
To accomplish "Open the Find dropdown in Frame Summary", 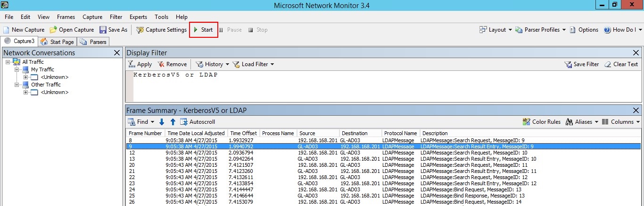I will pyautogui.click(x=141, y=122).
